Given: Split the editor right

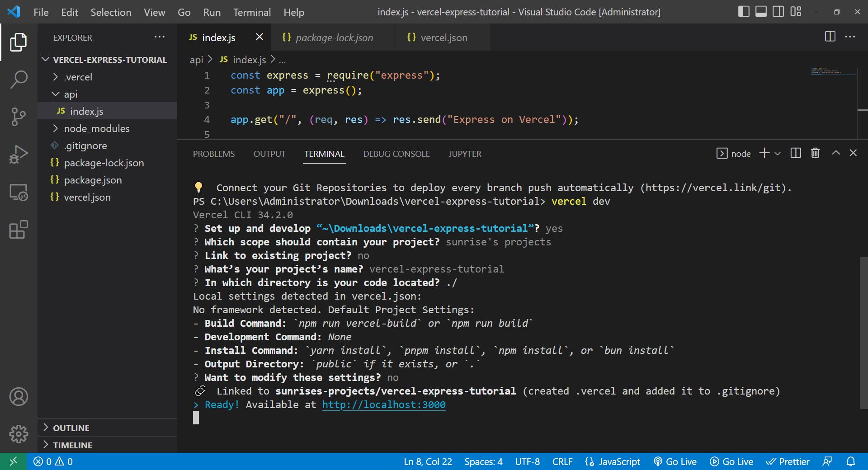Looking at the screenshot, I should [x=830, y=37].
